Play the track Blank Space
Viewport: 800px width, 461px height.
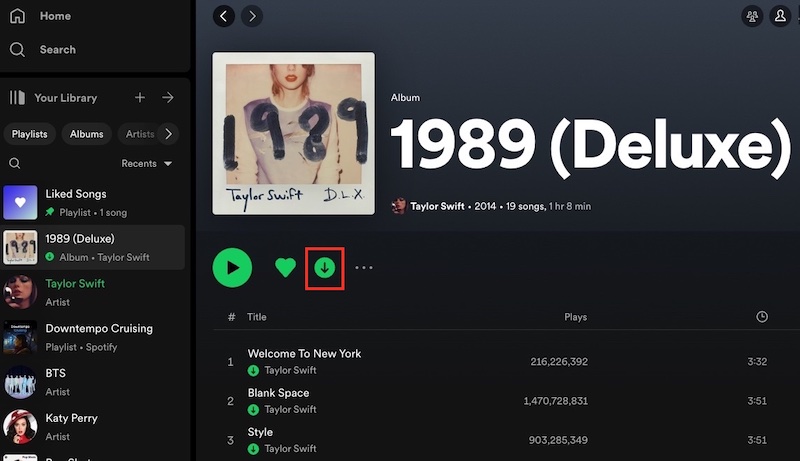pos(278,393)
